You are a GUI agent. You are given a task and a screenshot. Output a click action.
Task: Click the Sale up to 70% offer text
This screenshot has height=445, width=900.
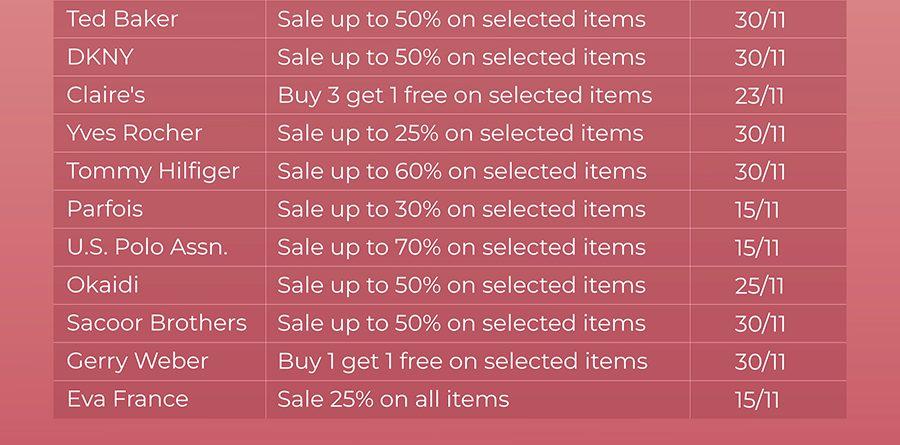pyautogui.click(x=461, y=247)
